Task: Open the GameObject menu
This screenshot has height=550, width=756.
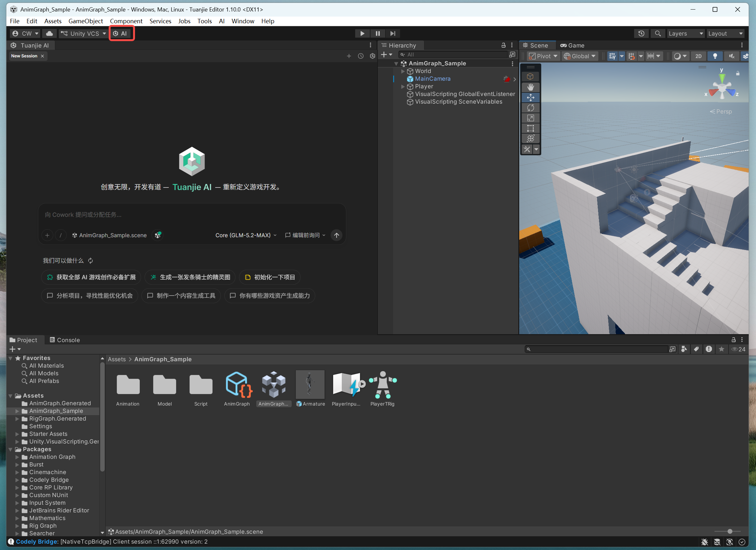Action: tap(86, 21)
